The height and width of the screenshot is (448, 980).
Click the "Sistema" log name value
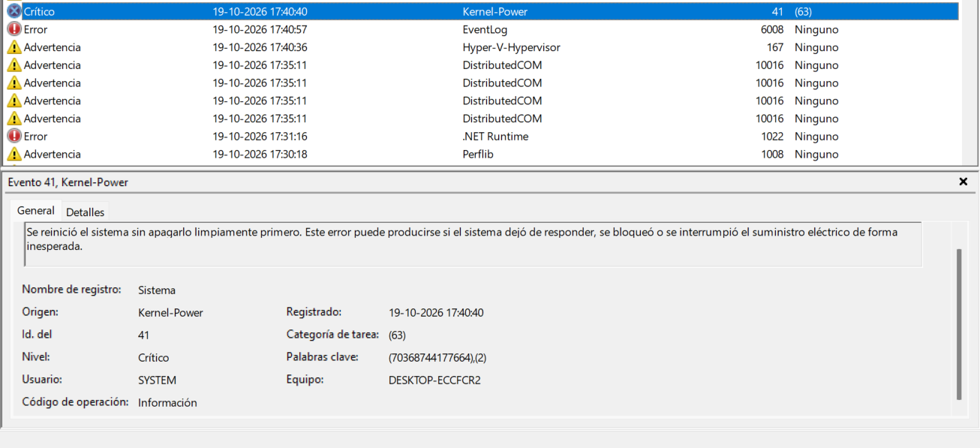click(157, 290)
